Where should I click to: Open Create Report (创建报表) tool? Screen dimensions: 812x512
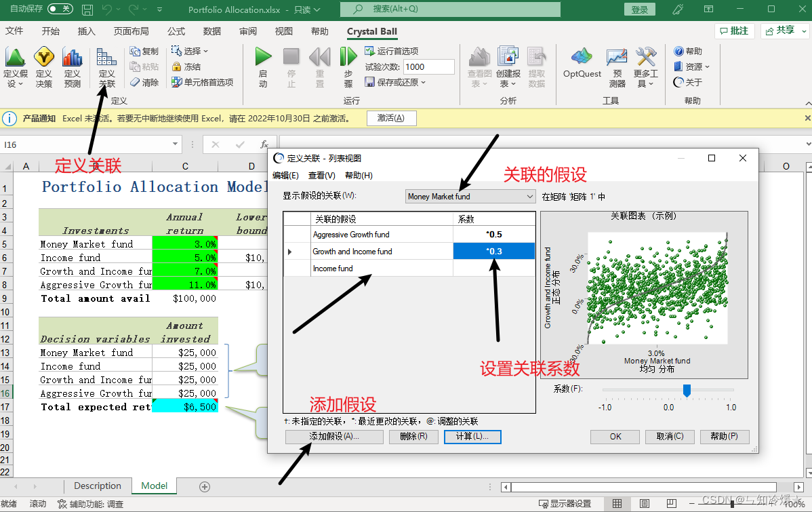coord(508,67)
